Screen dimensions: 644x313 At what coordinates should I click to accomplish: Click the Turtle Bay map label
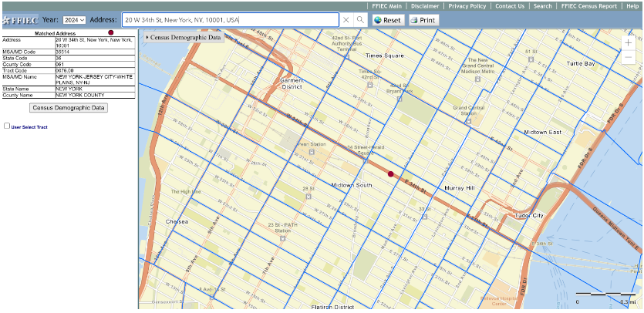pos(581,64)
